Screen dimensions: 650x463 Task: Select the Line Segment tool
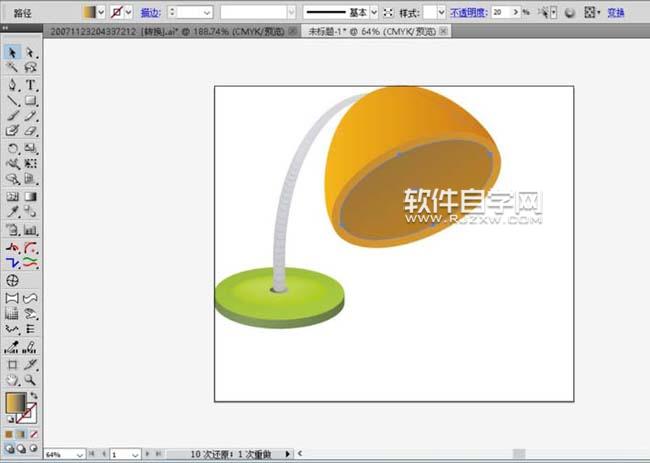(12, 100)
